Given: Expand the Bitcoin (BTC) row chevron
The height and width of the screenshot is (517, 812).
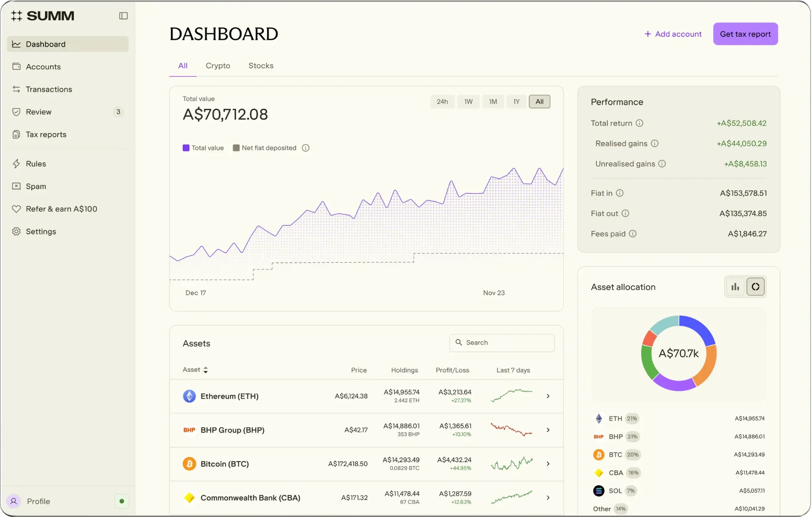Looking at the screenshot, I should 548,464.
